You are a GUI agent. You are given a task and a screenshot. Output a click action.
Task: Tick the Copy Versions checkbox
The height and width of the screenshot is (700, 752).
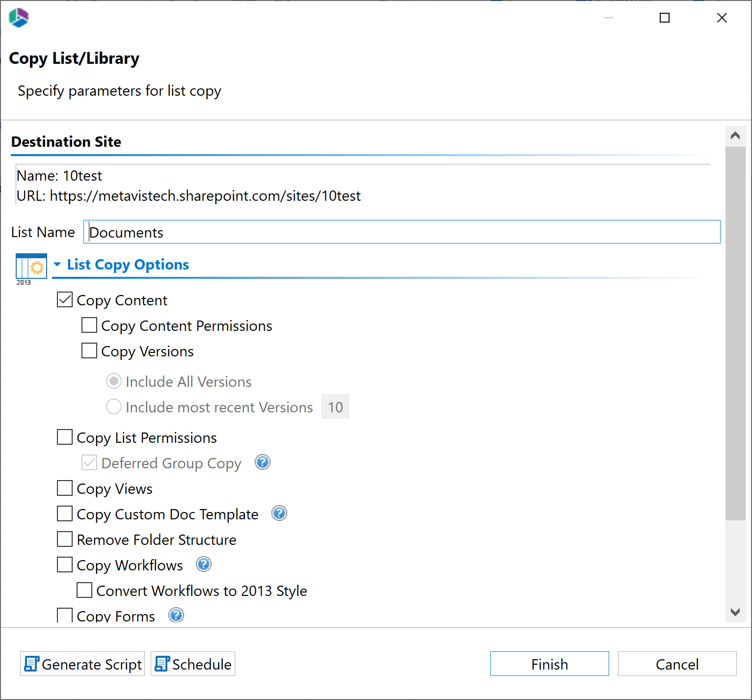click(89, 351)
